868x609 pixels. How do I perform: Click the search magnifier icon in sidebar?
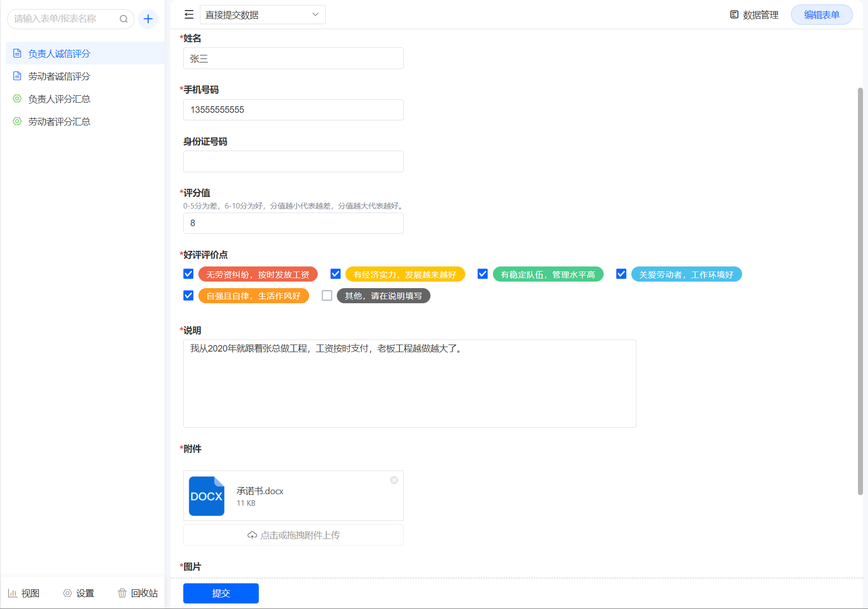[x=123, y=19]
